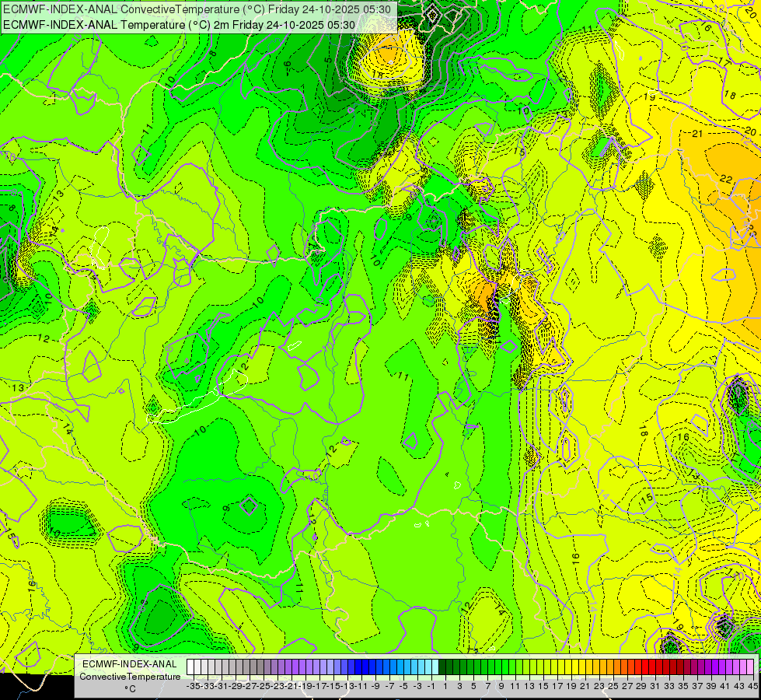The height and width of the screenshot is (700, 761).
Task: Click the -19 legend scale value
Action: coord(305,686)
